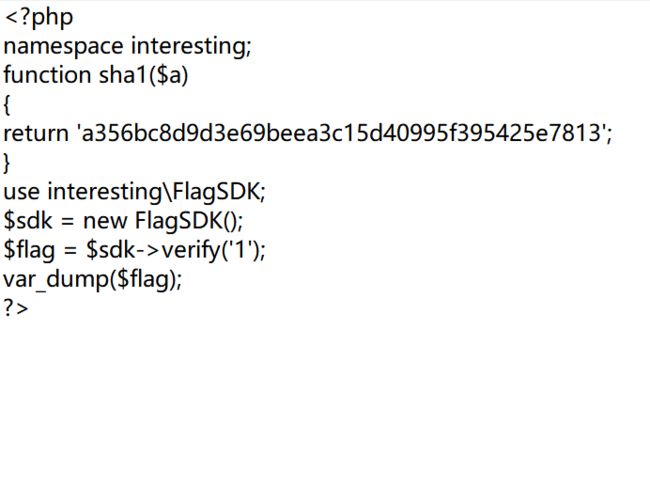Click the namespace name interesting
Viewport: 650px width, 502px height.
(189, 46)
